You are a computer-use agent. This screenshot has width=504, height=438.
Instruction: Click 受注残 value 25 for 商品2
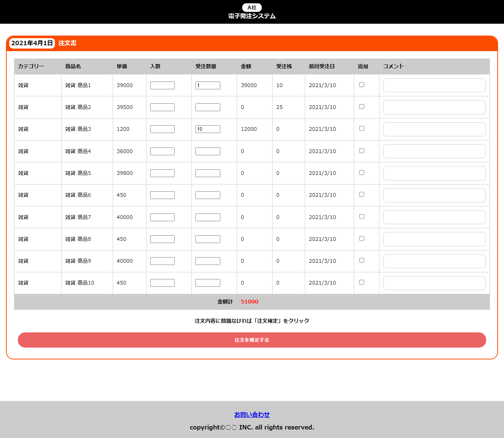pos(279,107)
